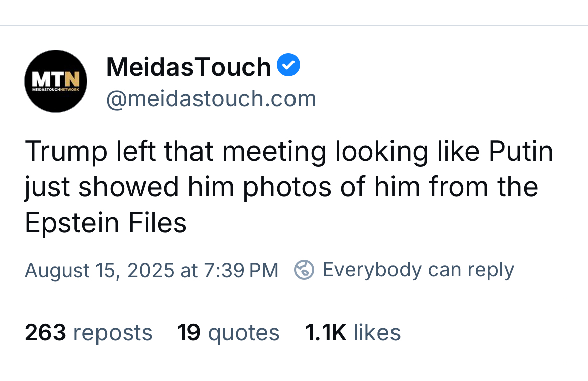Click the blue verified checkmark badge
The image size is (588, 381).
point(289,66)
